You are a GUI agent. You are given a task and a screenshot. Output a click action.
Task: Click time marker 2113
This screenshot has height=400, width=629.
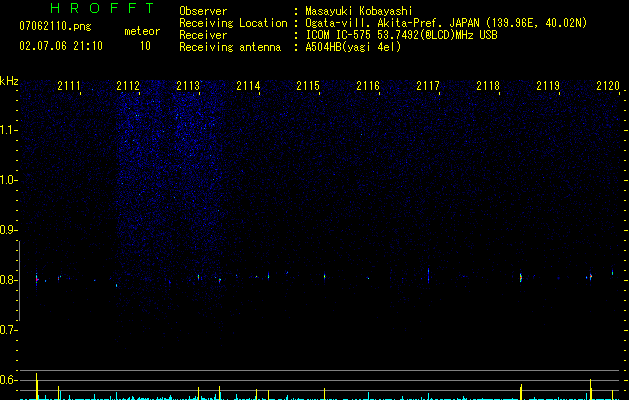[188, 85]
